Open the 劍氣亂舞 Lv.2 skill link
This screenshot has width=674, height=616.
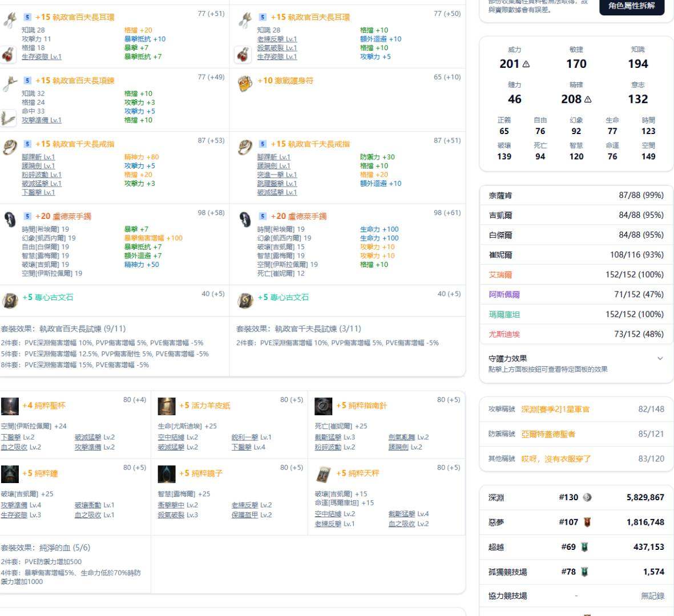point(409,437)
